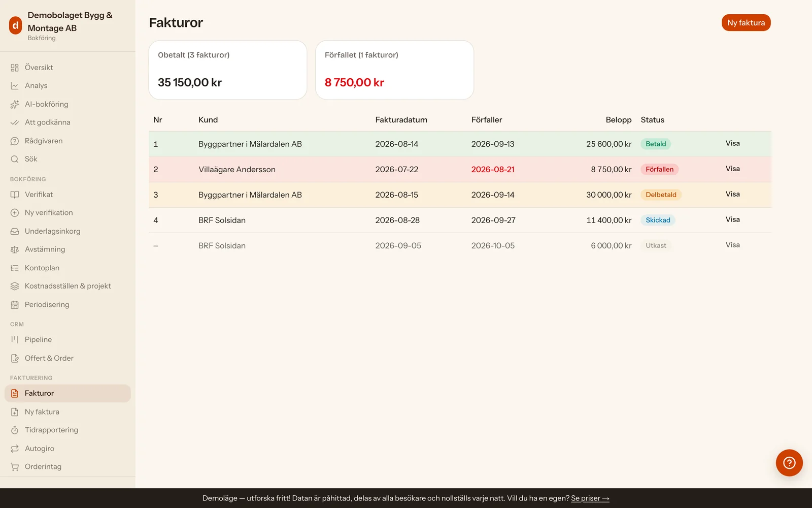The image size is (812, 508).
Task: Click the Sök magnifier icon
Action: (15, 159)
